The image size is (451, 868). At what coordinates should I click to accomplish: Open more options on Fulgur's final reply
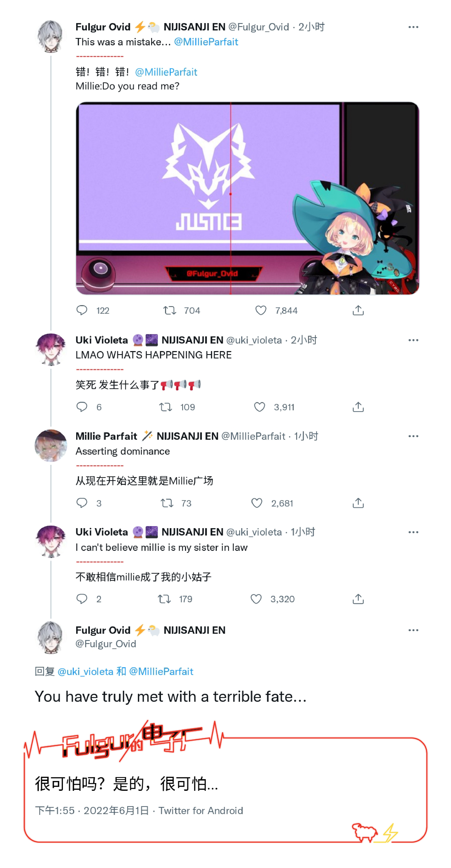coord(413,630)
